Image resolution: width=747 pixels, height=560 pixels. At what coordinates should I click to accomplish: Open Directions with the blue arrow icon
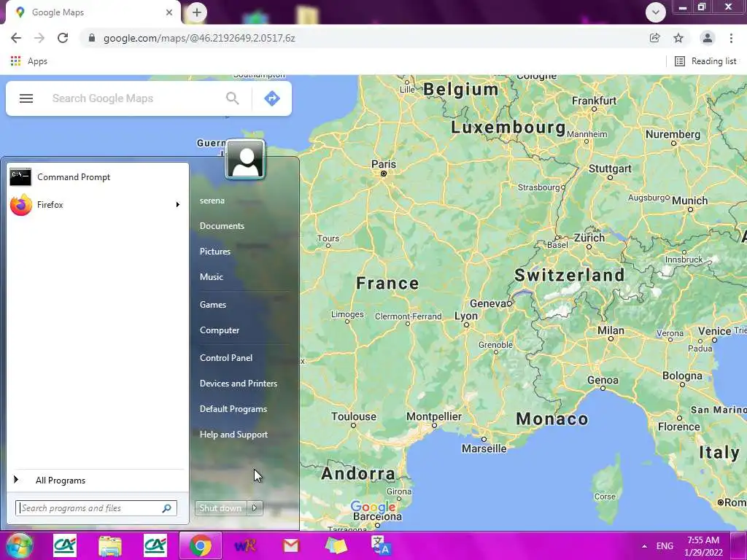point(272,98)
